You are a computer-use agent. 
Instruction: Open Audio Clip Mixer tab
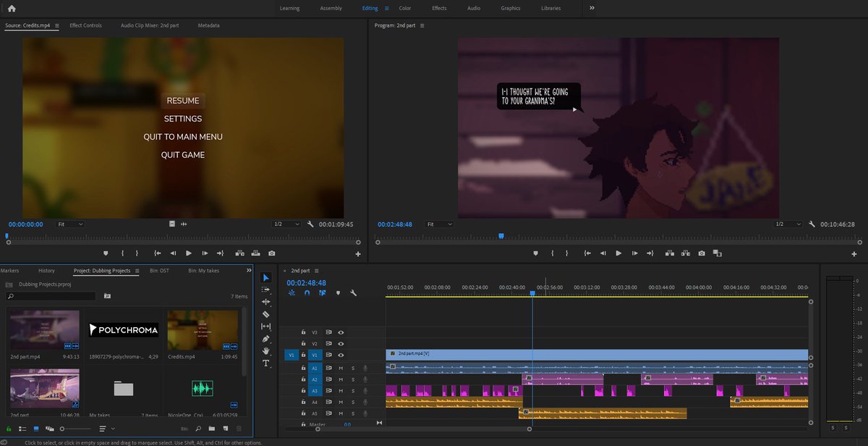tap(150, 25)
